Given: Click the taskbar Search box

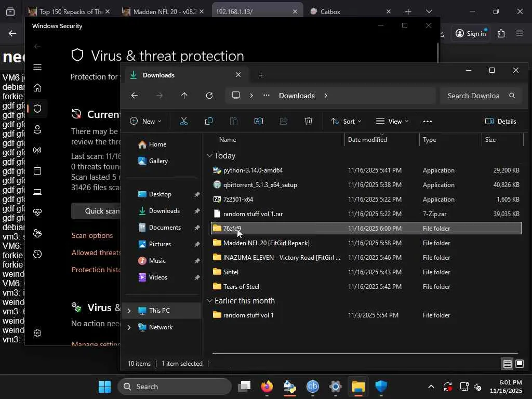Looking at the screenshot, I should point(175,387).
